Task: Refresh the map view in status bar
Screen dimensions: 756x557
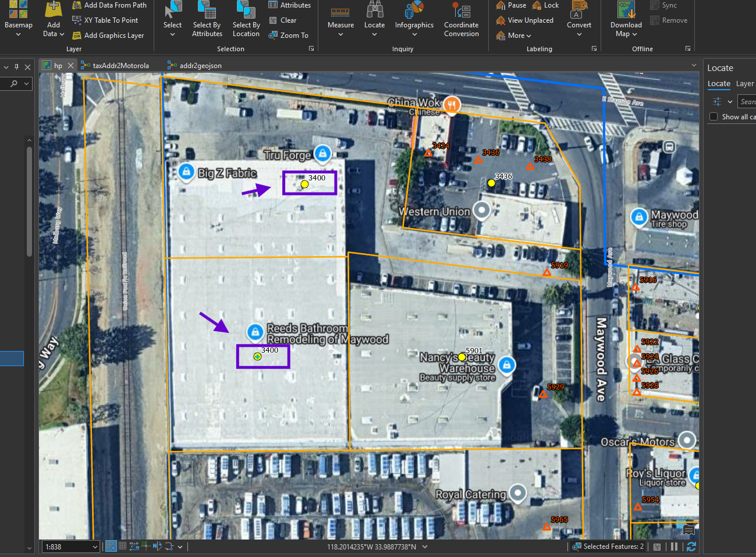Action: point(691,547)
